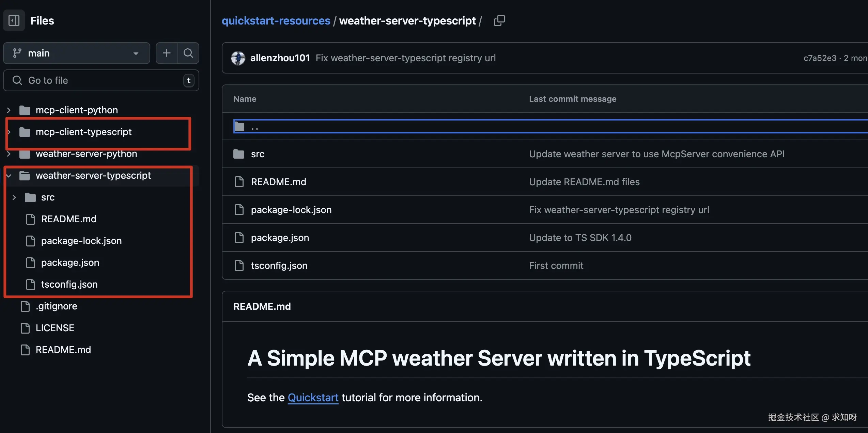Collapse the weather-server-typescript tree folder

(x=9, y=176)
